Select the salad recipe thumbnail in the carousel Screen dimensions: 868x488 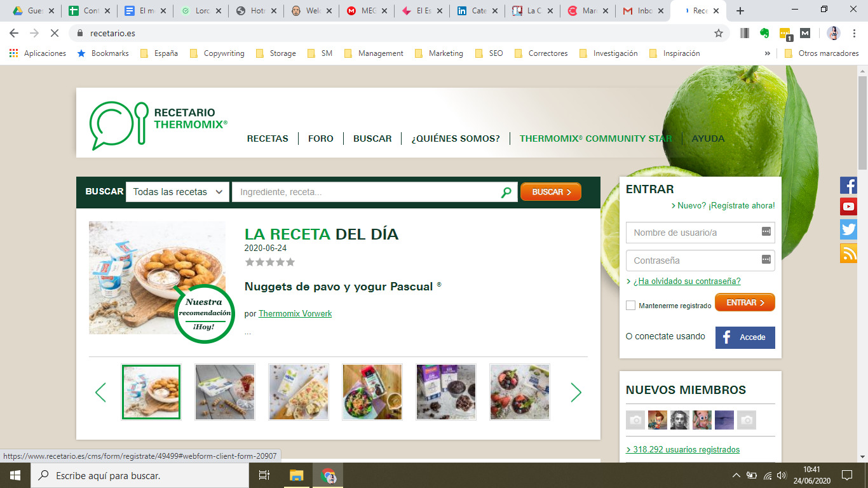coord(372,392)
